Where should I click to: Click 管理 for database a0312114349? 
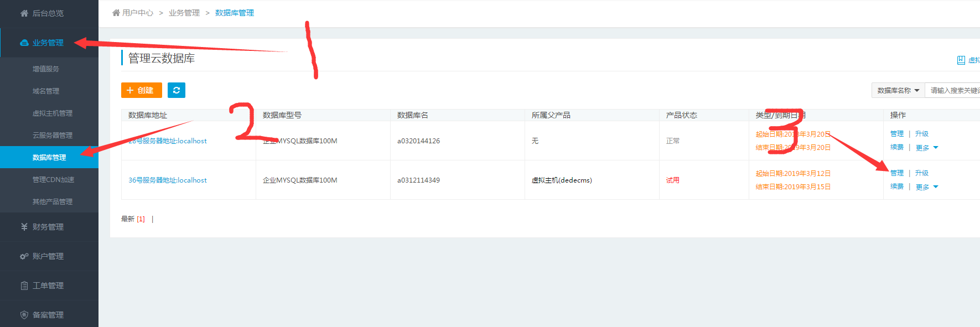897,173
